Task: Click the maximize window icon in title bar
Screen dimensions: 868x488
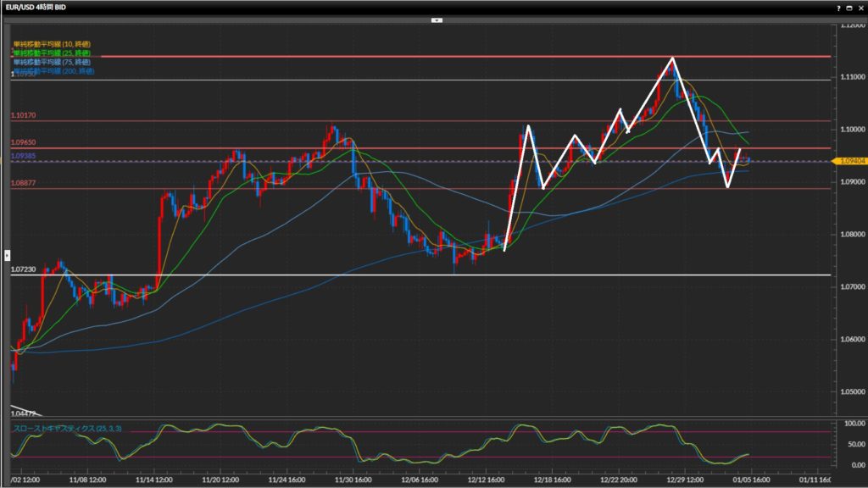Action: (x=849, y=7)
